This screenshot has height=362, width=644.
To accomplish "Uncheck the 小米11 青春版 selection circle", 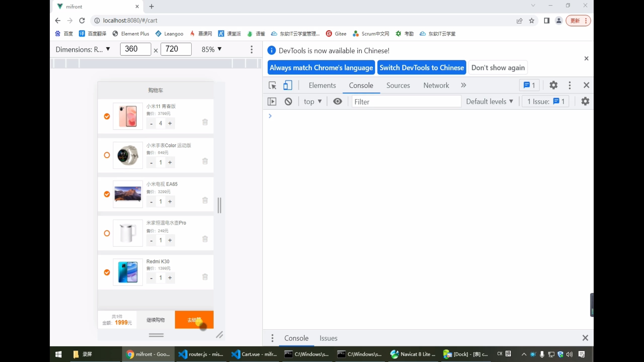I will click(107, 116).
